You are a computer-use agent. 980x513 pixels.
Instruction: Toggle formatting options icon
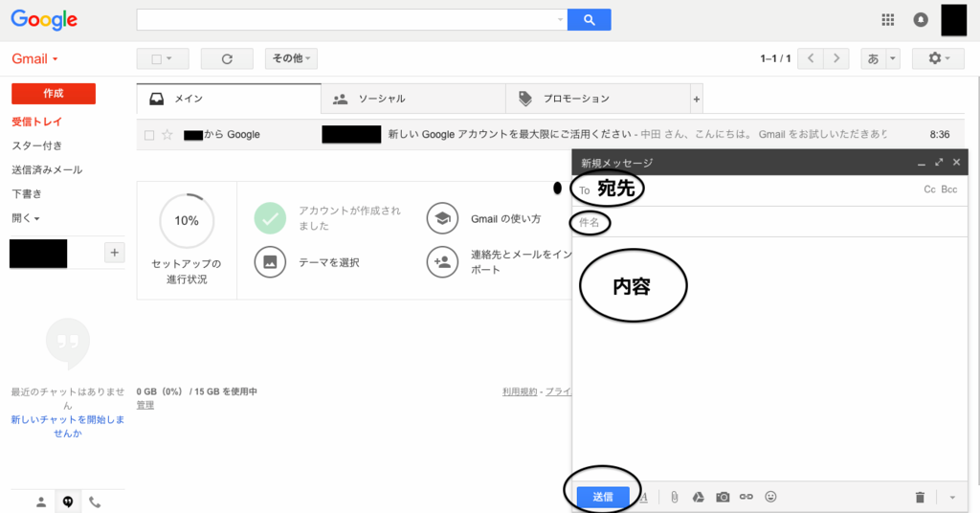(644, 498)
